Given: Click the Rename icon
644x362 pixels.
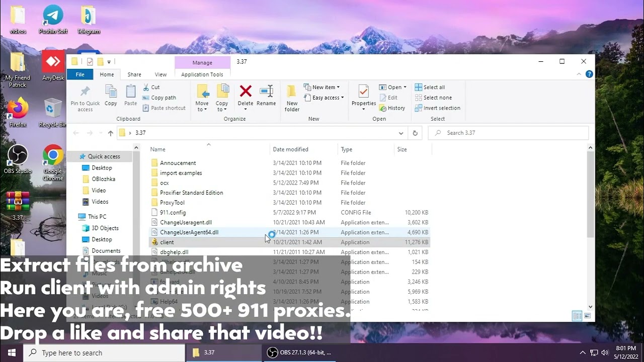Looking at the screenshot, I should [266, 91].
